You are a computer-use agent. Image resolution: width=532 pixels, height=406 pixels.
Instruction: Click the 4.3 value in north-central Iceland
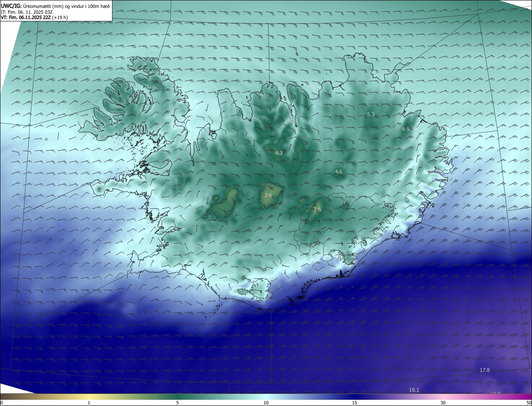(x=278, y=153)
